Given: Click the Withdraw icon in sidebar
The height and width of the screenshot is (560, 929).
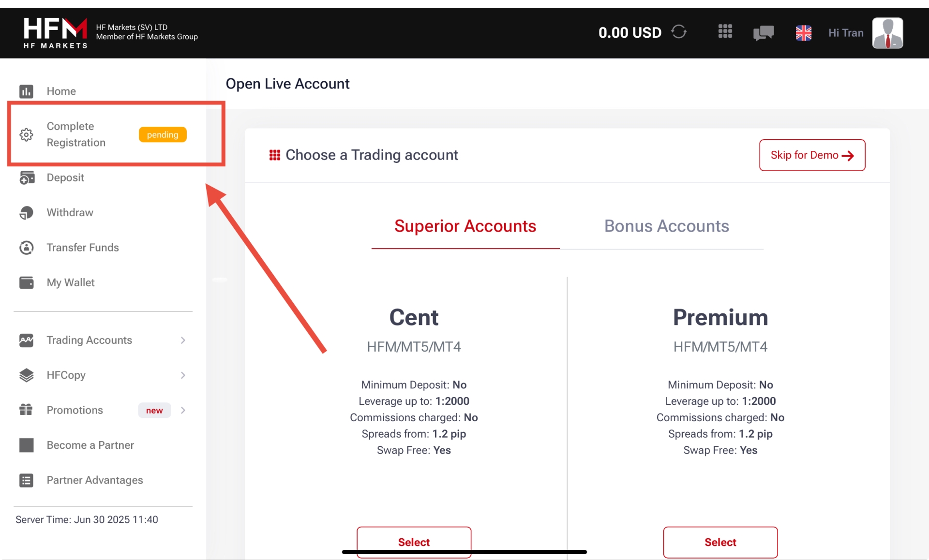Looking at the screenshot, I should click(x=27, y=213).
